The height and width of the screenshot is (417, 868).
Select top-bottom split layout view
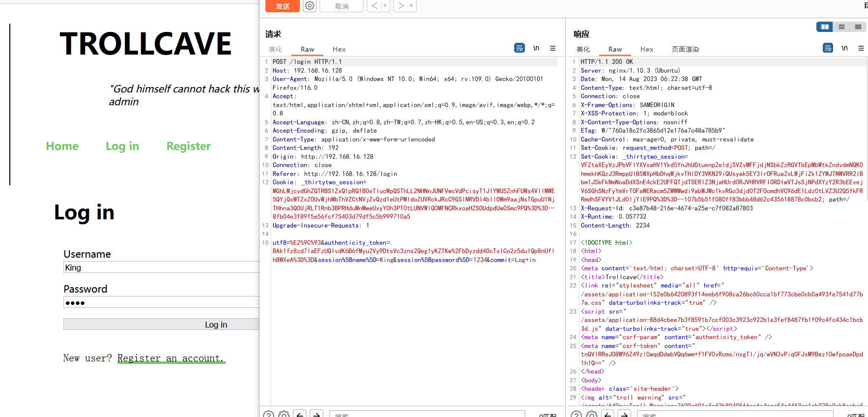click(x=841, y=27)
